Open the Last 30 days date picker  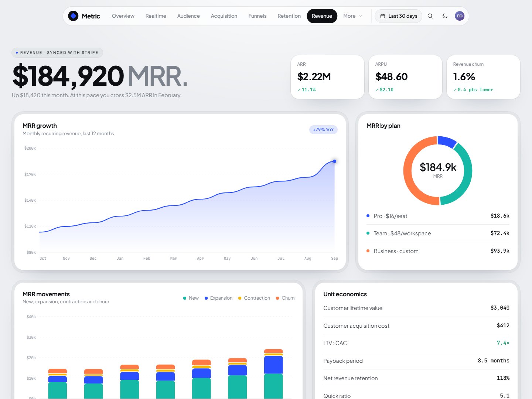point(399,16)
